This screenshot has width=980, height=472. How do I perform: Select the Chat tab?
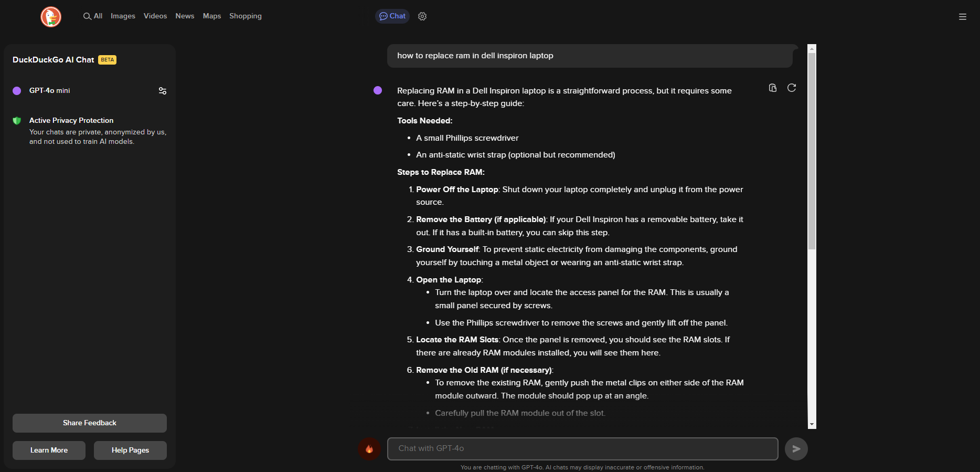point(392,16)
